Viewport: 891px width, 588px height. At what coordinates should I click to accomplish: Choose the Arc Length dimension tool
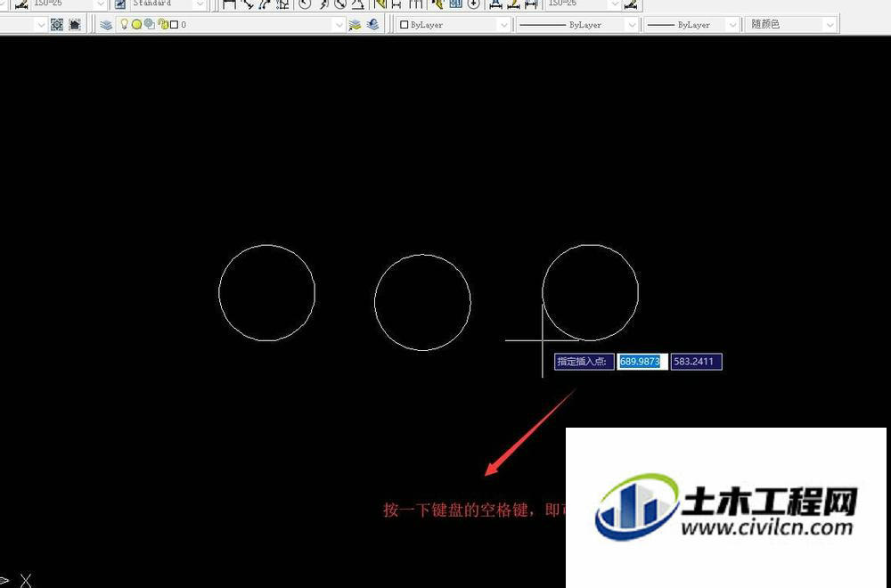pyautogui.click(x=265, y=4)
